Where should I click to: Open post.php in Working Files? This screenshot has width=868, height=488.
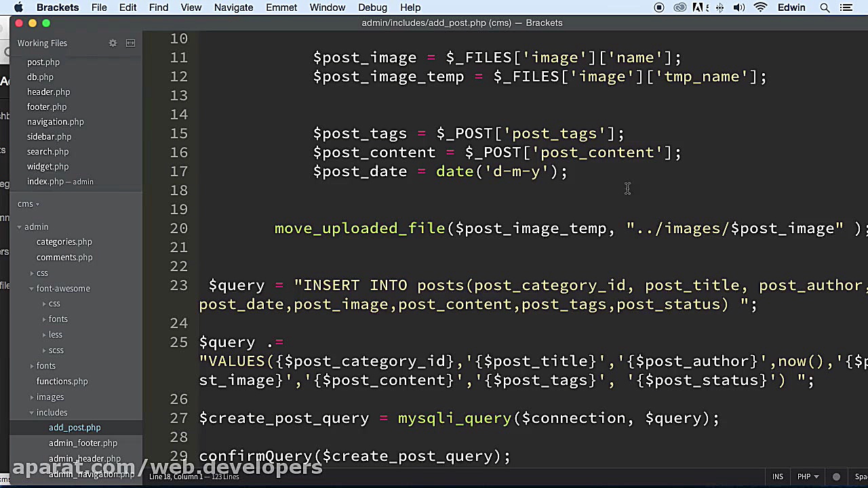pyautogui.click(x=43, y=62)
